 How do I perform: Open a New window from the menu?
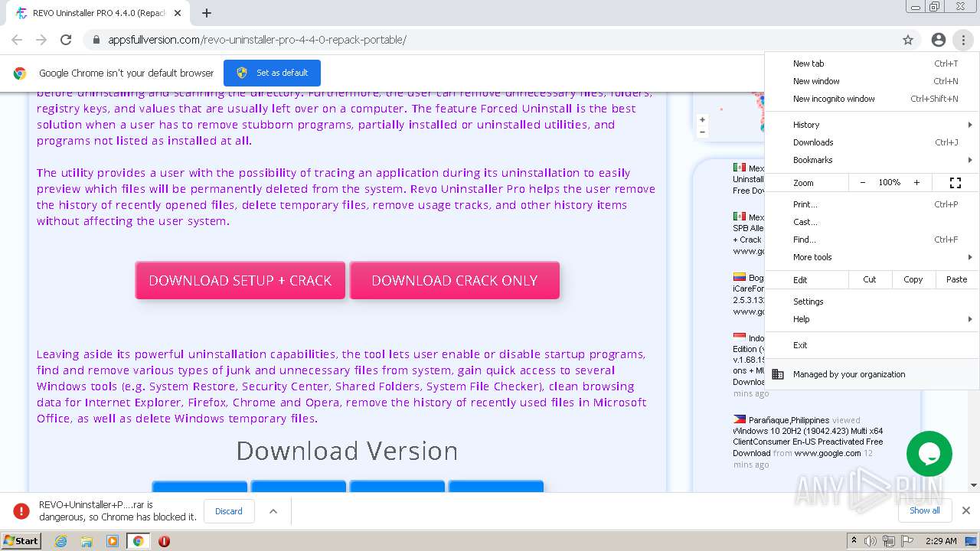[x=871, y=81]
